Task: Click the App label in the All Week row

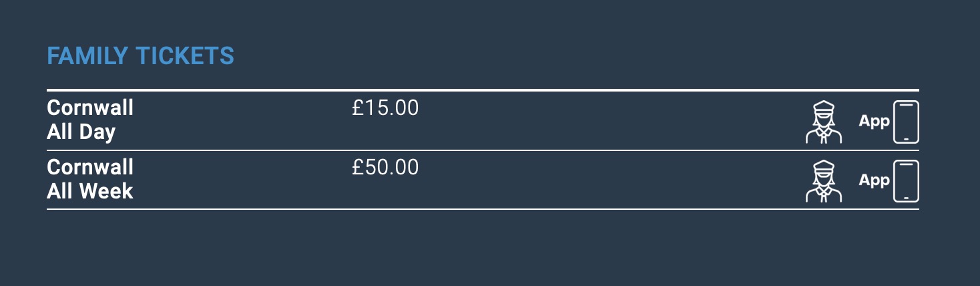Action: pos(874,180)
